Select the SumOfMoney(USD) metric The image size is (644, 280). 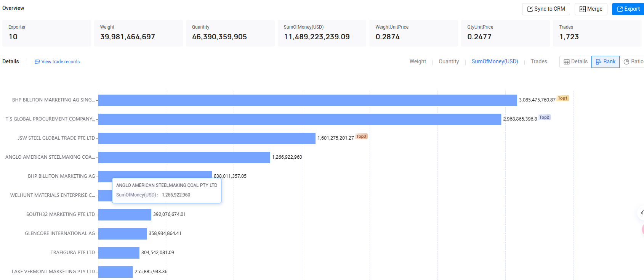495,61
